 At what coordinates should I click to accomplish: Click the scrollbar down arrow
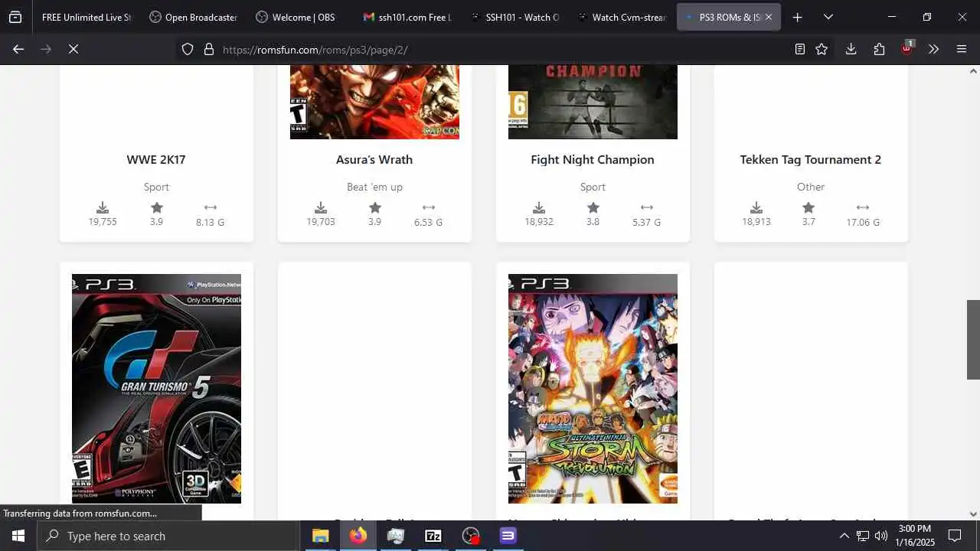pos(973,514)
